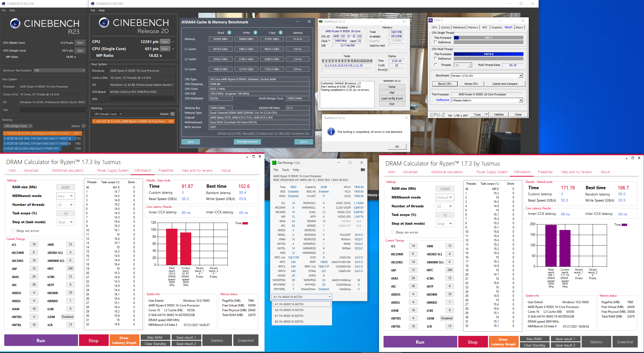Click the red Time legend swatch in MEMbench chart
Screen dimensions: 644x353
click(245, 223)
